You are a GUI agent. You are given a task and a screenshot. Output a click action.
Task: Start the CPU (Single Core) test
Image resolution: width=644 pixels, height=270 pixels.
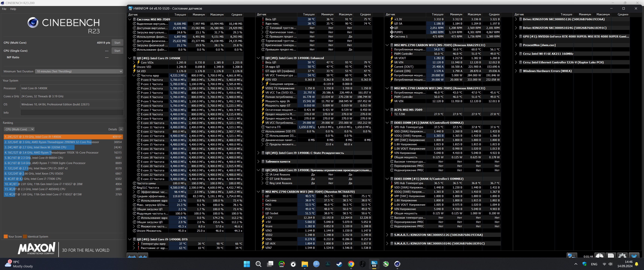coord(117,51)
